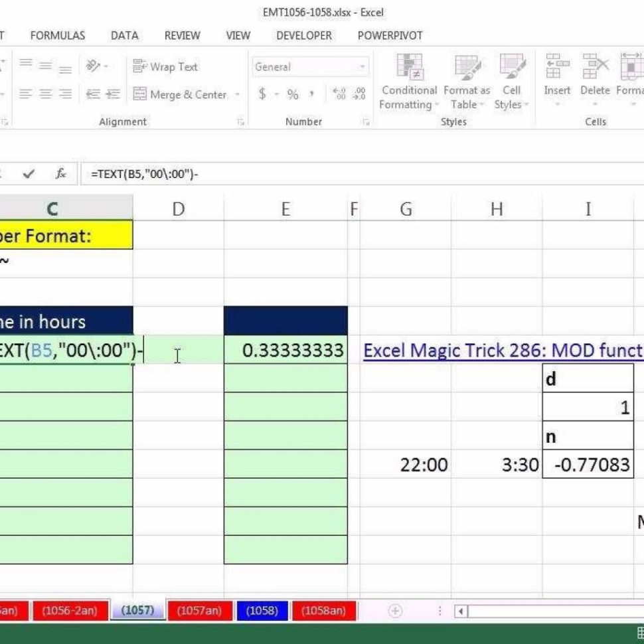Click the Merge & Center icon
644x644 pixels.
pyautogui.click(x=141, y=94)
